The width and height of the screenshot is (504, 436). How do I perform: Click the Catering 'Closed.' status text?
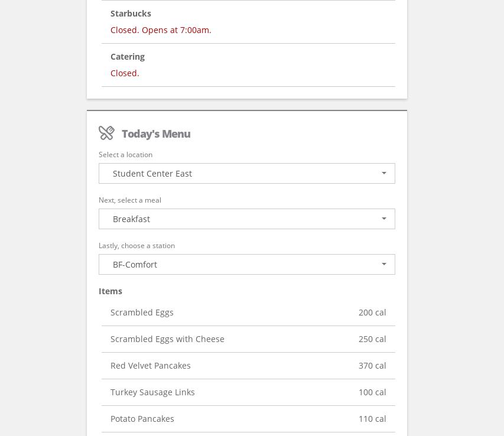click(x=125, y=73)
